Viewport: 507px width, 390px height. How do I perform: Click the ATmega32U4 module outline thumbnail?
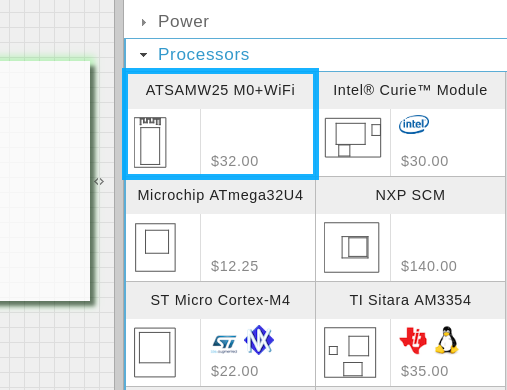[155, 247]
